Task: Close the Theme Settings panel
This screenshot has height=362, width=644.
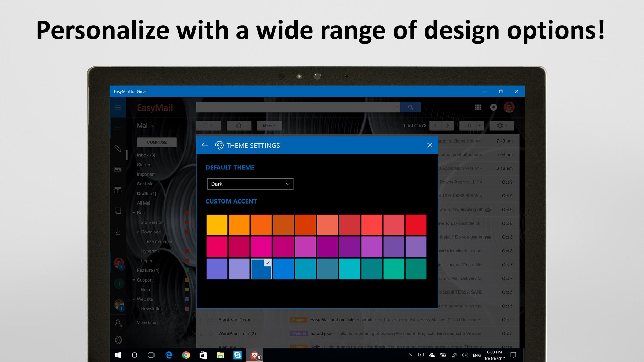Action: (430, 145)
